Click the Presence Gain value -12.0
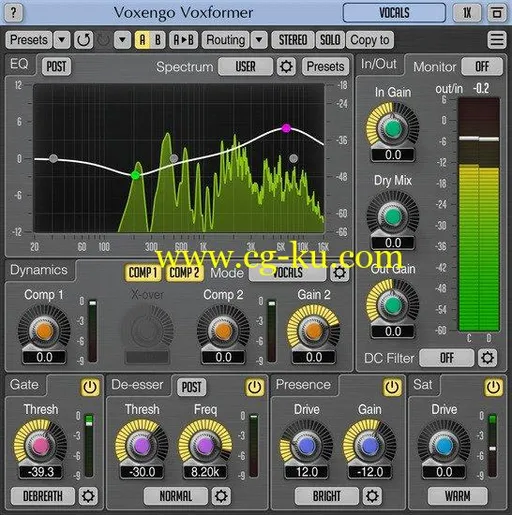This screenshot has width=512, height=515. [370, 472]
